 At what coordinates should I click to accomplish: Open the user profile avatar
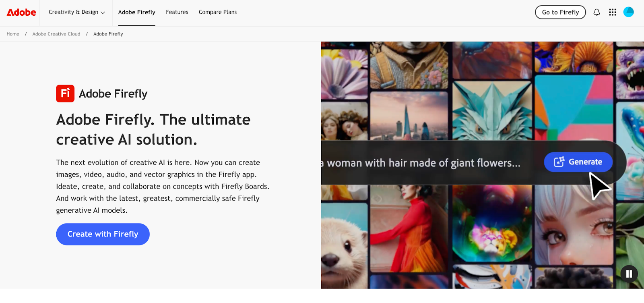[628, 12]
